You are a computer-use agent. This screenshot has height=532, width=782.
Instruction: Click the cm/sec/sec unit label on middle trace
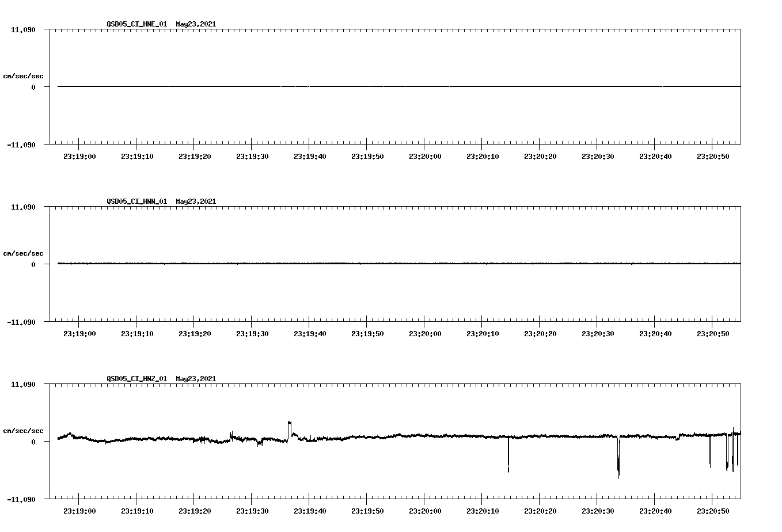coord(23,253)
